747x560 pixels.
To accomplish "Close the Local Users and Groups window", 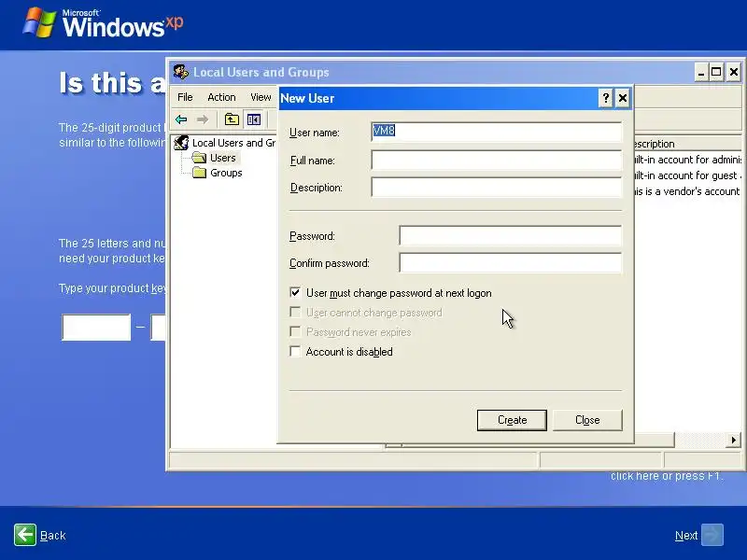I will pyautogui.click(x=734, y=73).
